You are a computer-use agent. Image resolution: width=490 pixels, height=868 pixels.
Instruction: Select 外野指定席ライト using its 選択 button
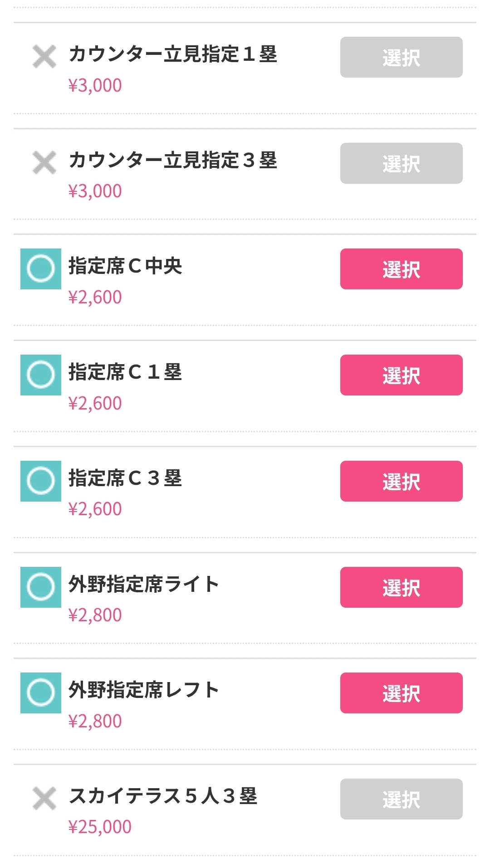(x=401, y=587)
